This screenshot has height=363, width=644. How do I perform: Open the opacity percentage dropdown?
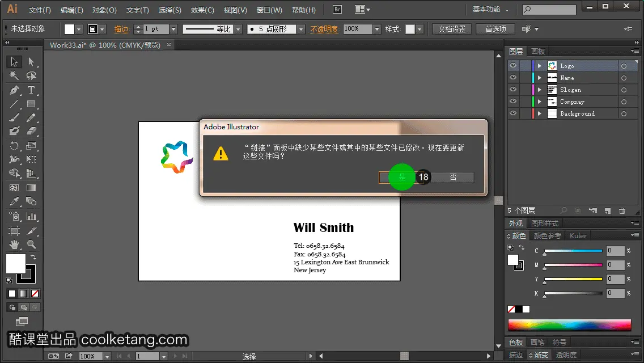point(376,29)
